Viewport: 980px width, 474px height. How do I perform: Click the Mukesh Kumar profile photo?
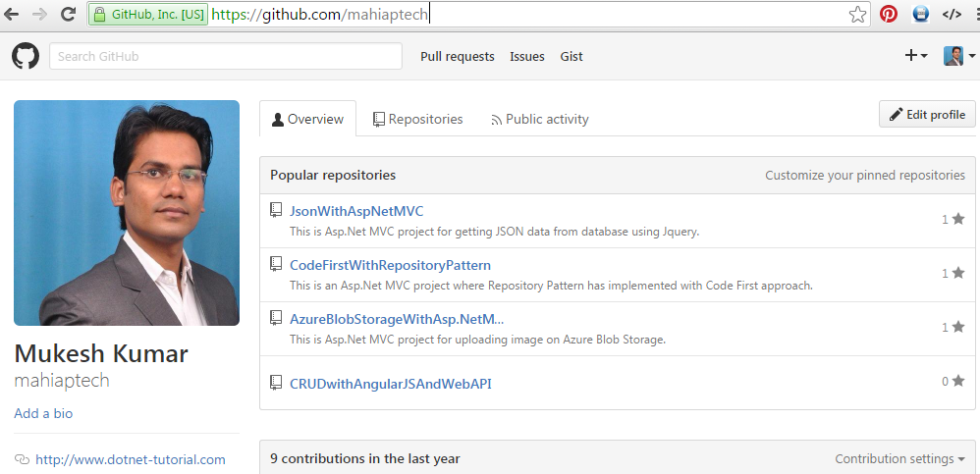coord(127,213)
